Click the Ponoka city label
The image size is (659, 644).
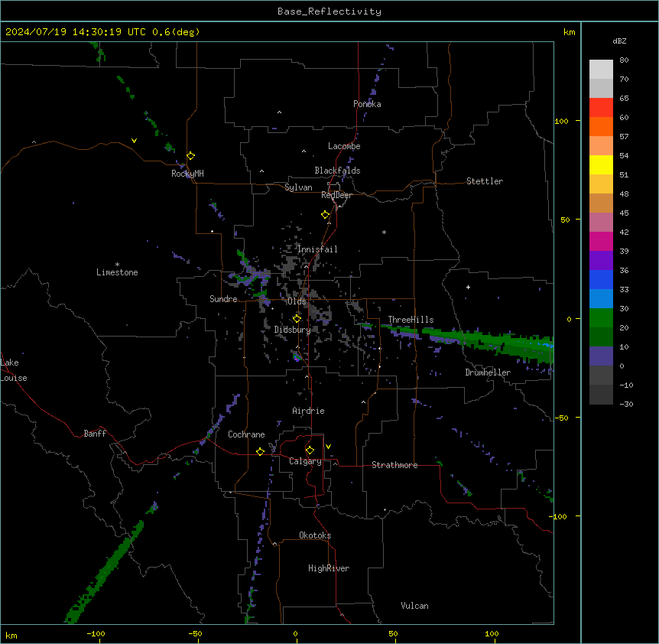367,104
